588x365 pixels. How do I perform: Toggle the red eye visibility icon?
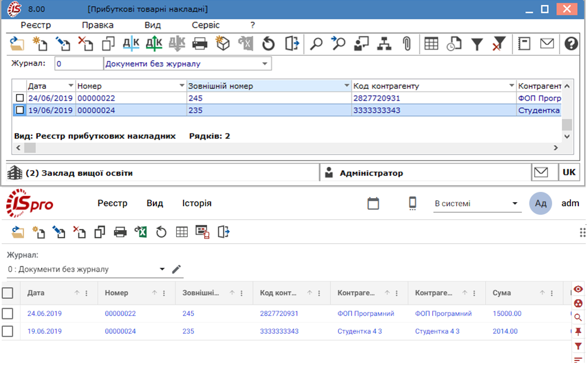pyautogui.click(x=578, y=289)
